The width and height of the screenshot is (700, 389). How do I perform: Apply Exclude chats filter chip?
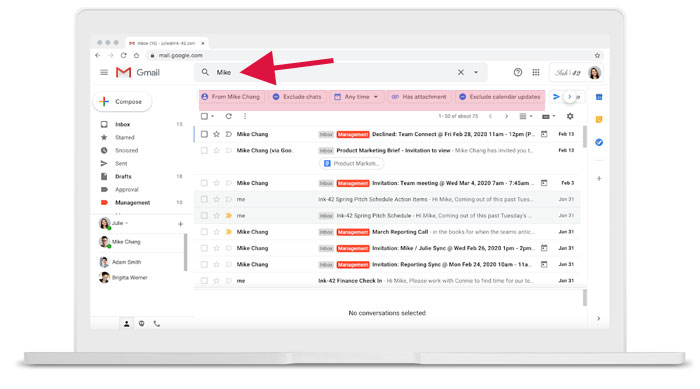point(297,97)
